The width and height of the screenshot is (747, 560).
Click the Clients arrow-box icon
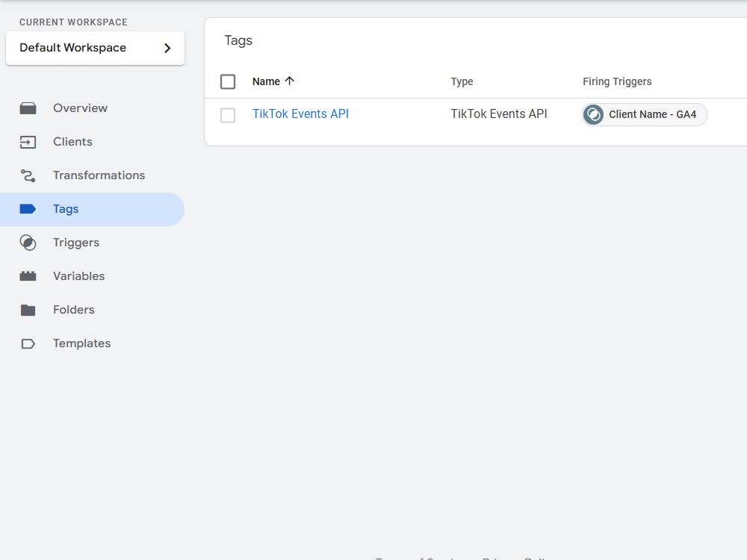click(28, 142)
